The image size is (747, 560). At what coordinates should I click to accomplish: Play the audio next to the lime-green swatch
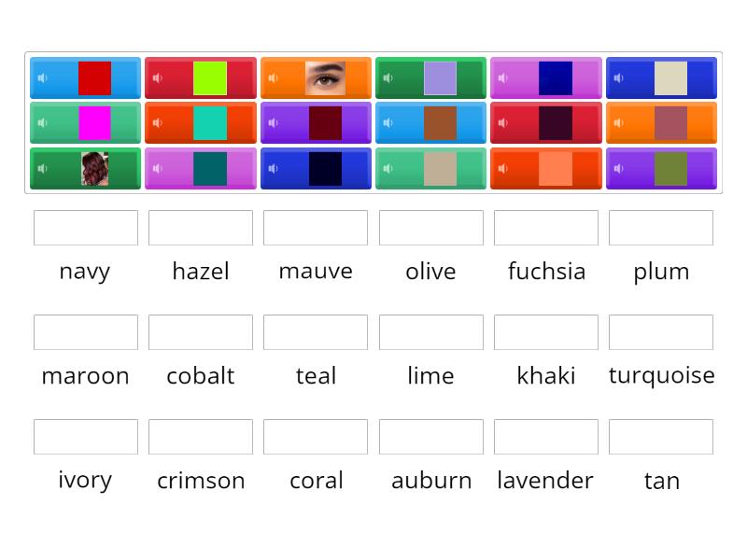157,78
